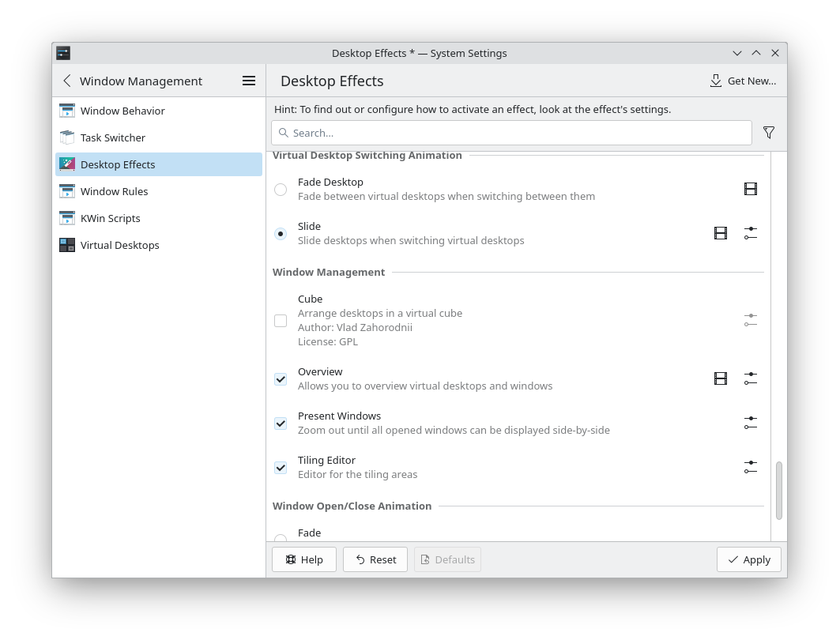This screenshot has height=640, width=840.
Task: Open the sidebar hamburger menu
Action: pyautogui.click(x=248, y=81)
